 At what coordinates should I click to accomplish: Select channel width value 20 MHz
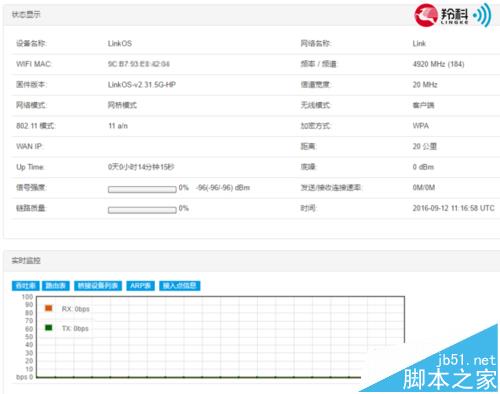pos(425,85)
